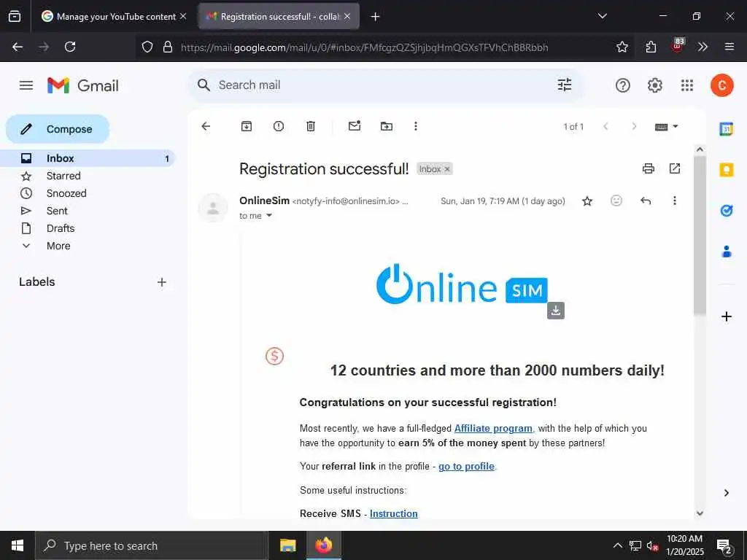Open the Drafts folder

[x=61, y=228]
